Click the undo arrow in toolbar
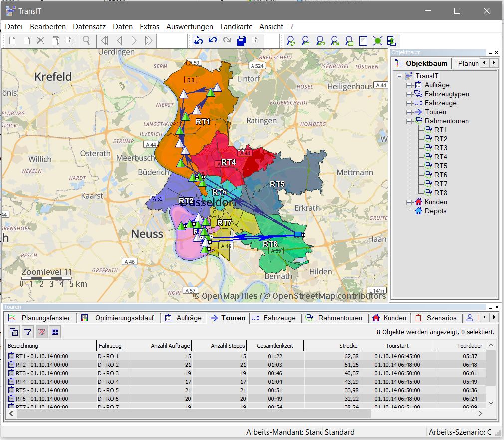Image resolution: width=504 pixels, height=440 pixels. [x=213, y=41]
